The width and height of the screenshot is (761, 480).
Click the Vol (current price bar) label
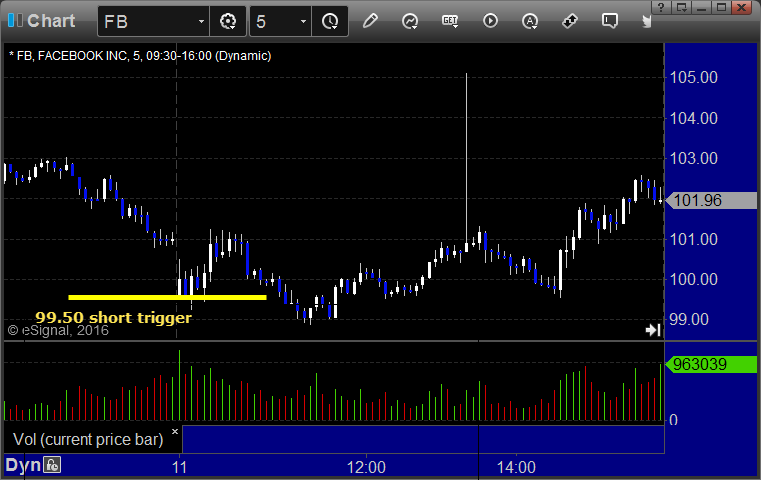(x=88, y=439)
